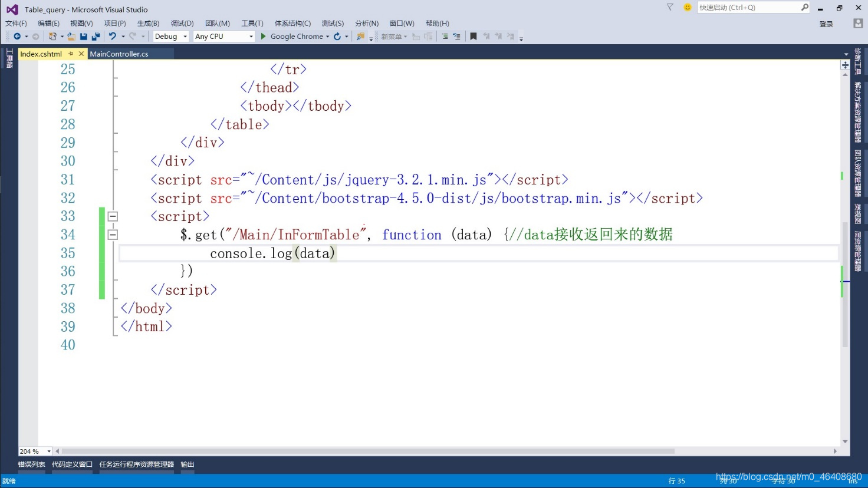Open the 编辑(E) menu
The height and width of the screenshot is (488, 868).
click(48, 23)
